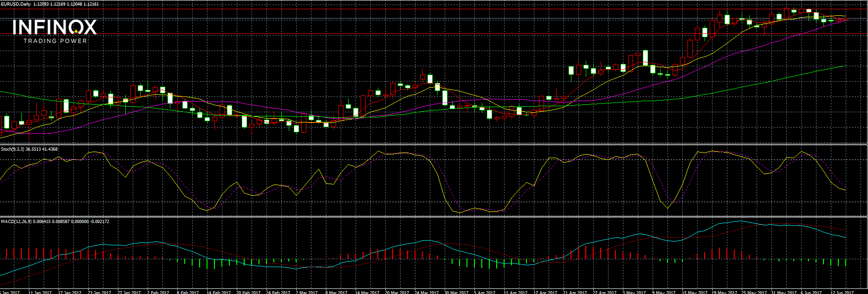Click the 2 Feb 2017 date label
Screen dimensions: 868x294
click(x=158, y=292)
